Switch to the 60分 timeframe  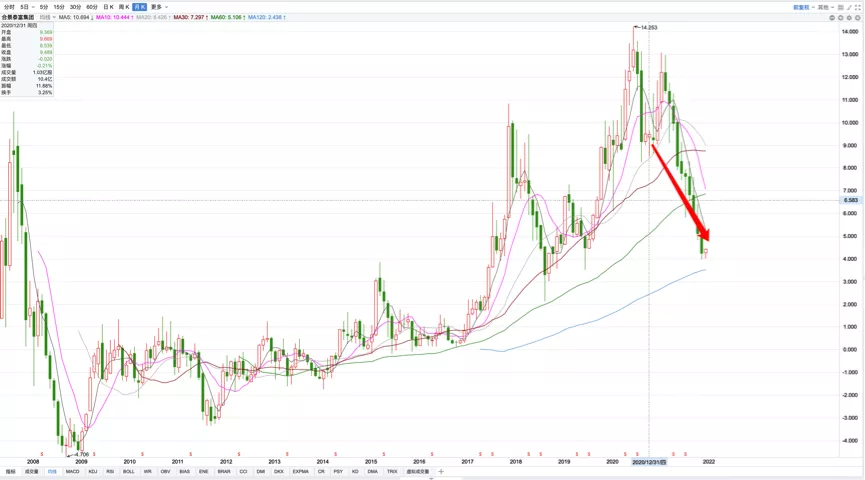pos(92,7)
